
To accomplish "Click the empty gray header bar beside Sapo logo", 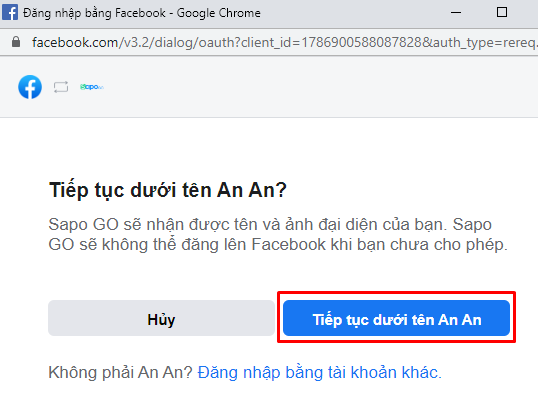I will tap(319, 87).
